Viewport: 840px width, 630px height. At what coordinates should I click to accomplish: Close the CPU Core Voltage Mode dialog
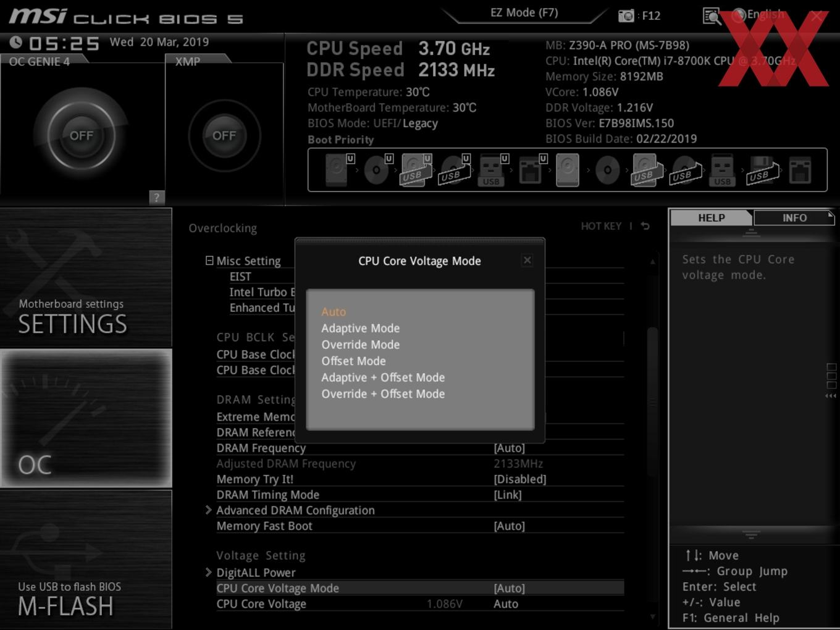(x=527, y=260)
